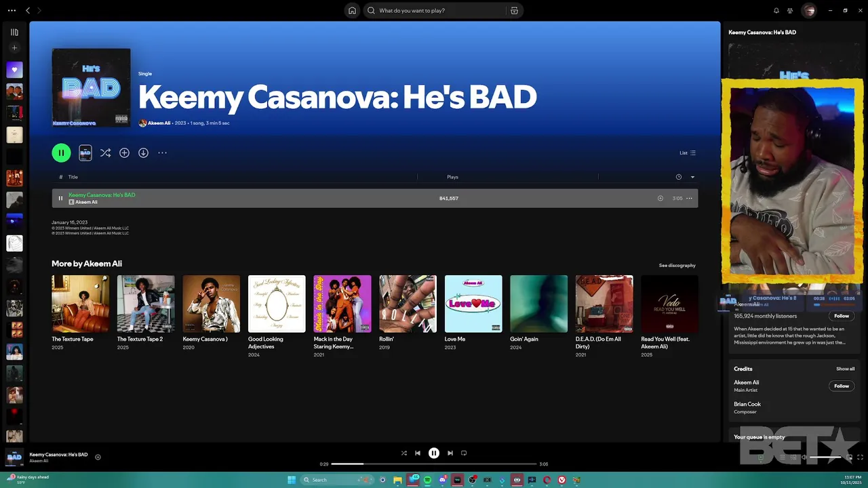The height and width of the screenshot is (488, 868).
Task: Open notifications bell
Action: [x=776, y=11]
